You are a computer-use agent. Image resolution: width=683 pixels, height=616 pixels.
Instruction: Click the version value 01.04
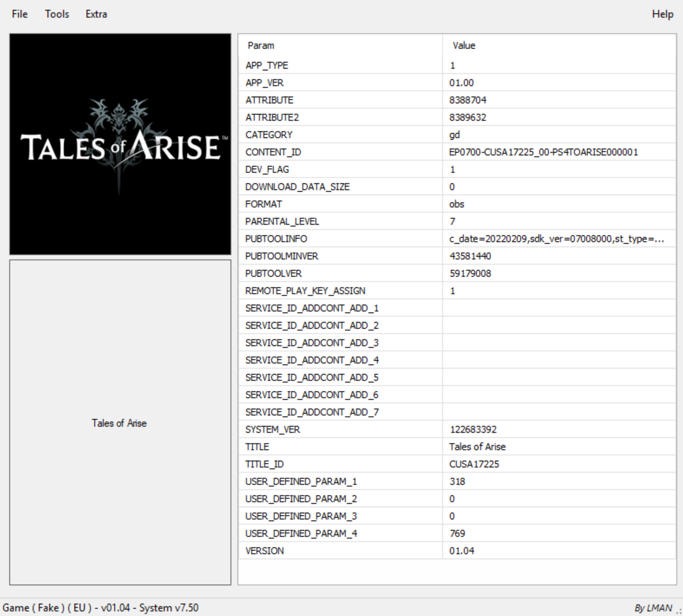click(x=462, y=551)
